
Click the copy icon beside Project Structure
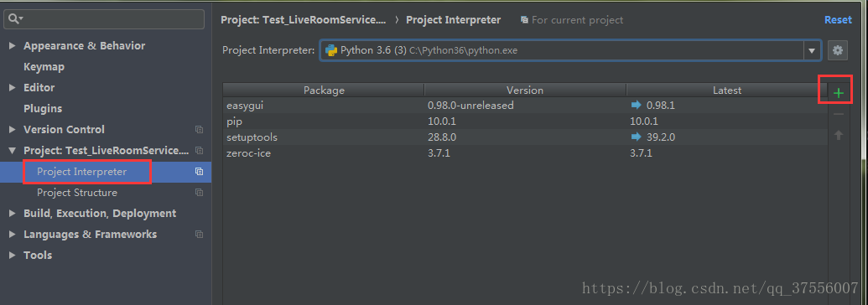(x=199, y=193)
